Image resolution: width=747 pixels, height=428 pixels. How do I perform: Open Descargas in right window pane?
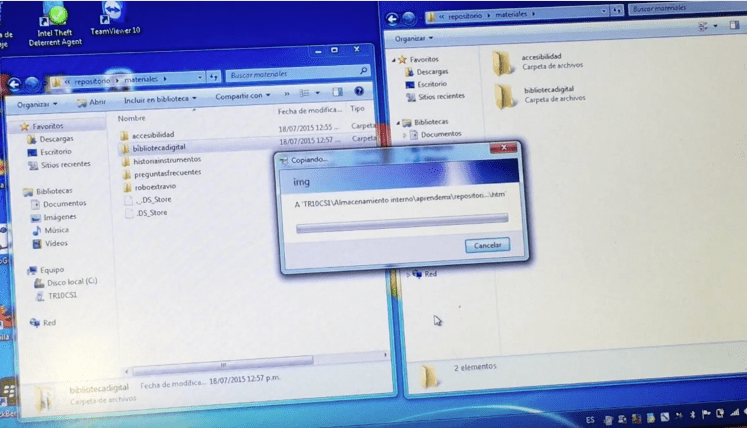pos(427,72)
